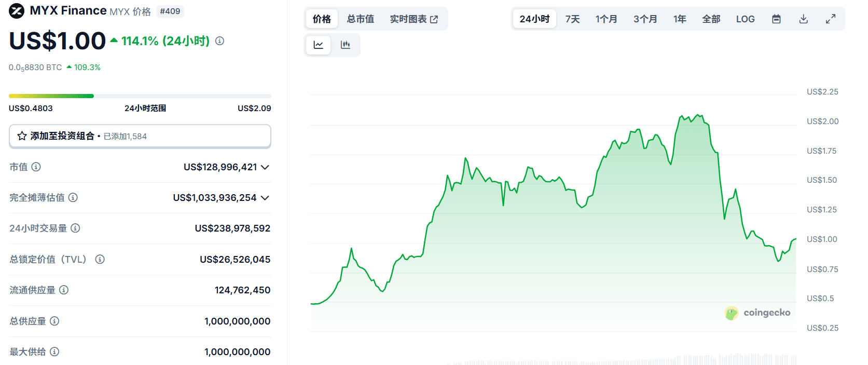
Task: Click the star icon in 添加至投资组合 button
Action: coord(22,136)
